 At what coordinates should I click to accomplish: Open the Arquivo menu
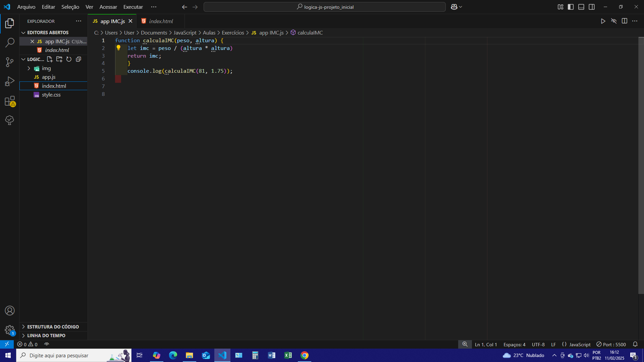(26, 7)
